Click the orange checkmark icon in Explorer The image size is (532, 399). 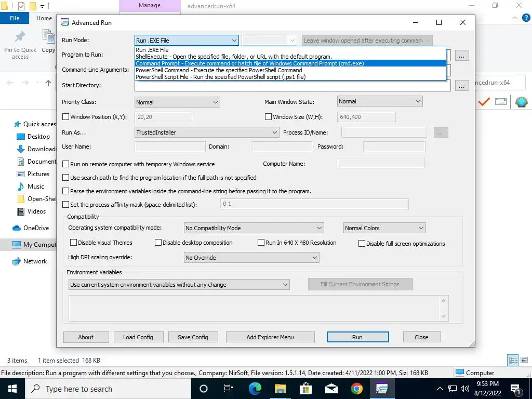point(484,101)
